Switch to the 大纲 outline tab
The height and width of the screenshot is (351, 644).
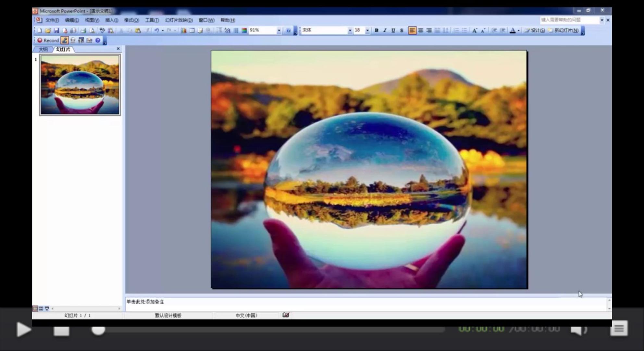[x=43, y=49]
